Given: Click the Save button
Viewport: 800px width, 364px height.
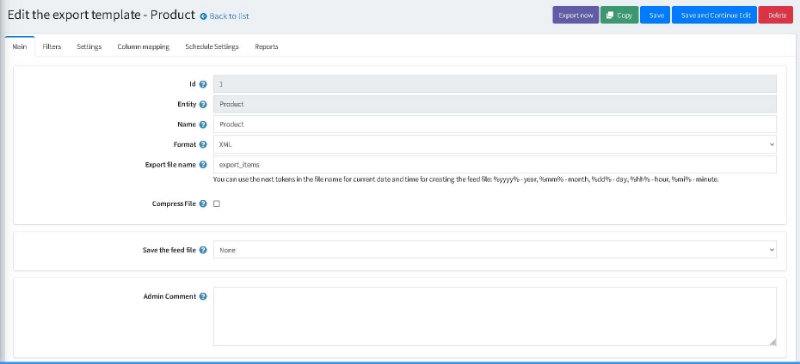Looking at the screenshot, I should click(655, 15).
